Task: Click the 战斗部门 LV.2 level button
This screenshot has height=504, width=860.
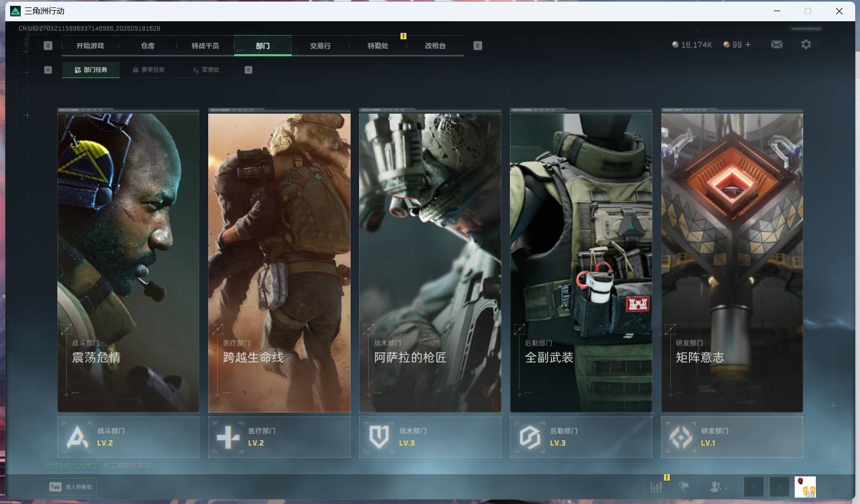Action: [x=128, y=437]
